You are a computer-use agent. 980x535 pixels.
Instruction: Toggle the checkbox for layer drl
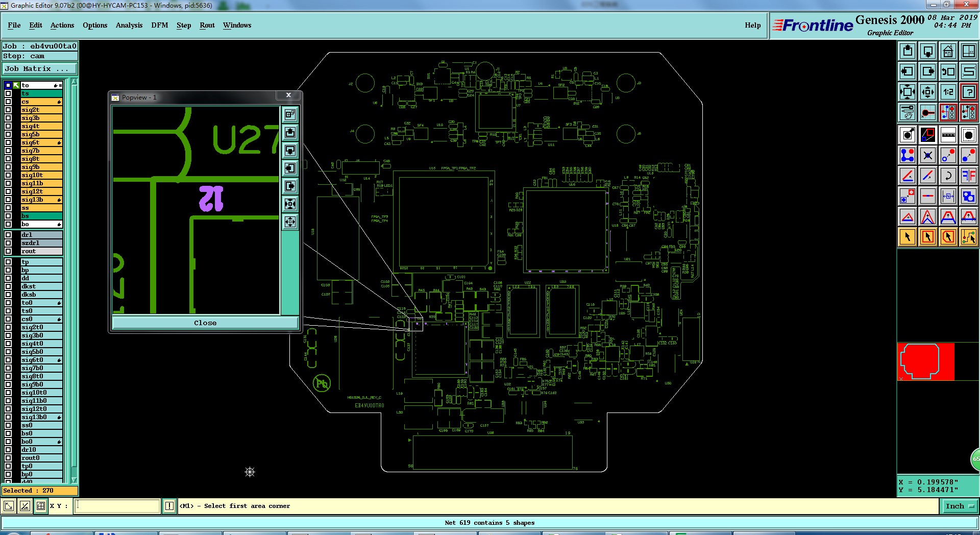coord(8,235)
